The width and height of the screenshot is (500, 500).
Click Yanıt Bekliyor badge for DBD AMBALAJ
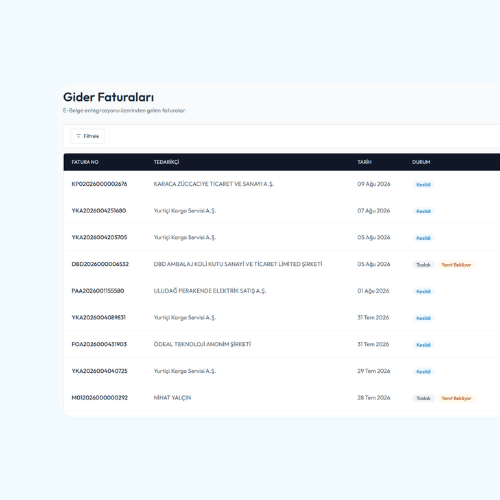456,265
